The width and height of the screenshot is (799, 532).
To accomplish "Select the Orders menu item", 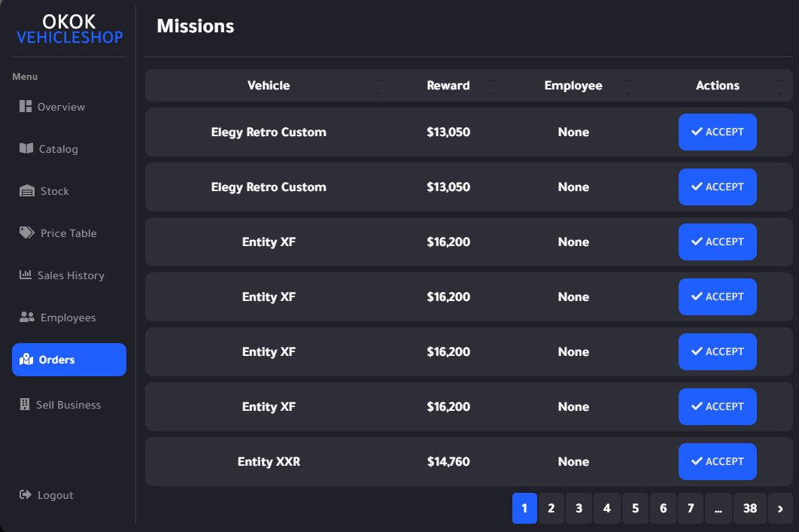I will pos(69,360).
